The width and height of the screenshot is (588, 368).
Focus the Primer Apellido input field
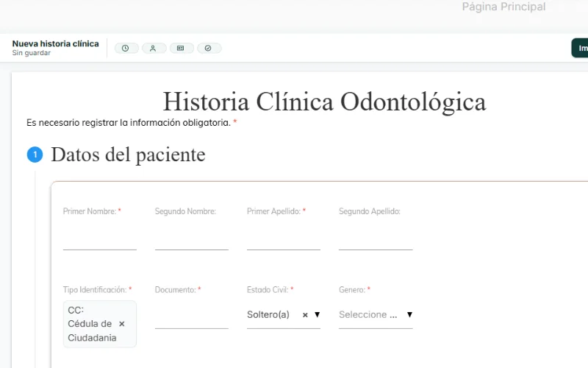(284, 239)
